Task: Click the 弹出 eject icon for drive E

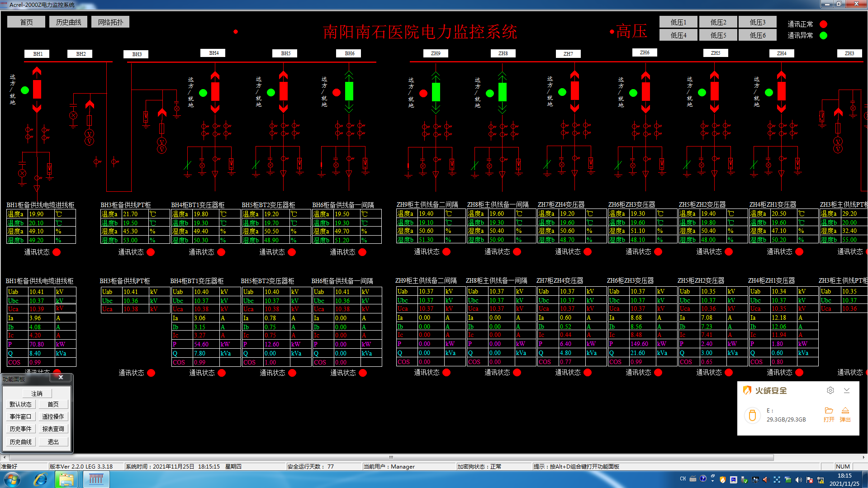Action: pos(845,411)
